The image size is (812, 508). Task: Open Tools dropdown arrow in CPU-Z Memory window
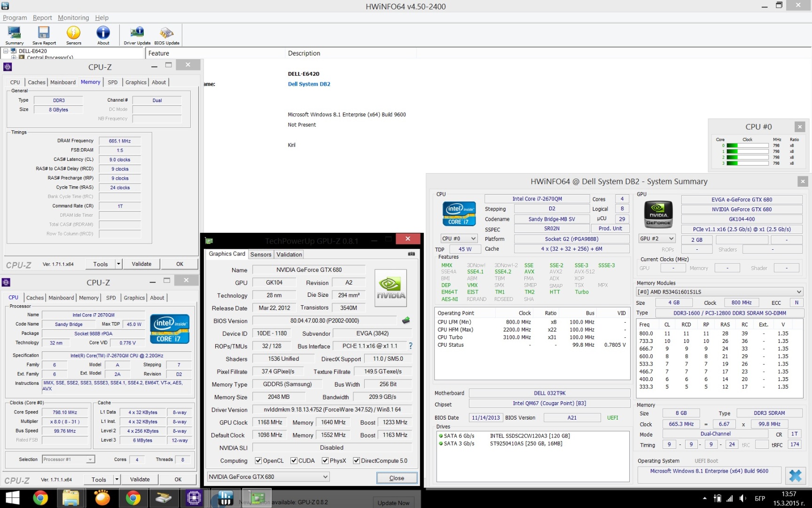[118, 264]
